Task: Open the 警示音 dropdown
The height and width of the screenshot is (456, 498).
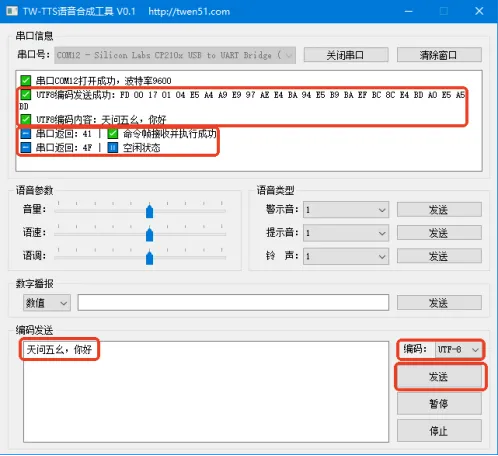Action: click(x=346, y=210)
